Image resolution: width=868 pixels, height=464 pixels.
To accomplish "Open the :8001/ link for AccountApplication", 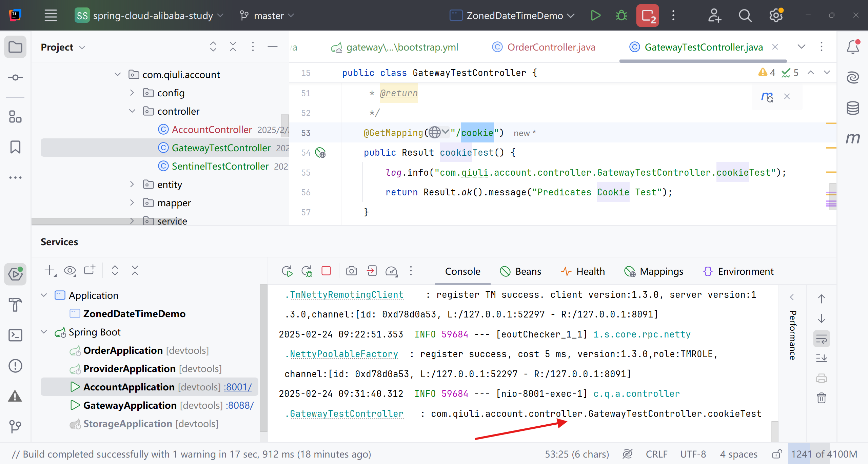I will (238, 387).
